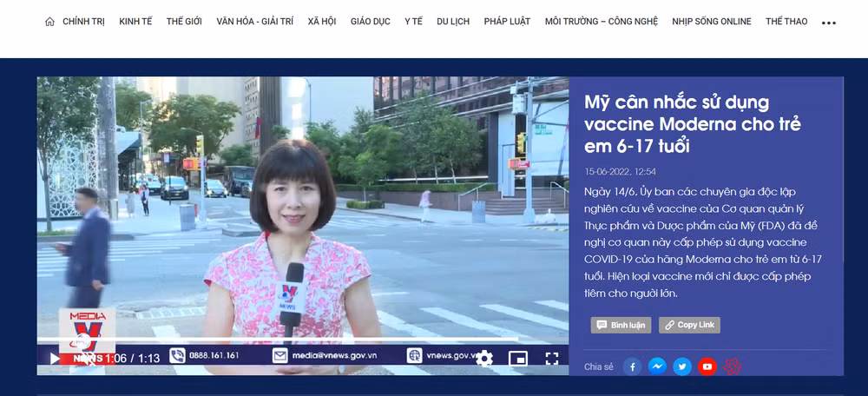Open Văn hóa - Giải trí menu
Screen dimensions: 868x396
[x=255, y=22]
